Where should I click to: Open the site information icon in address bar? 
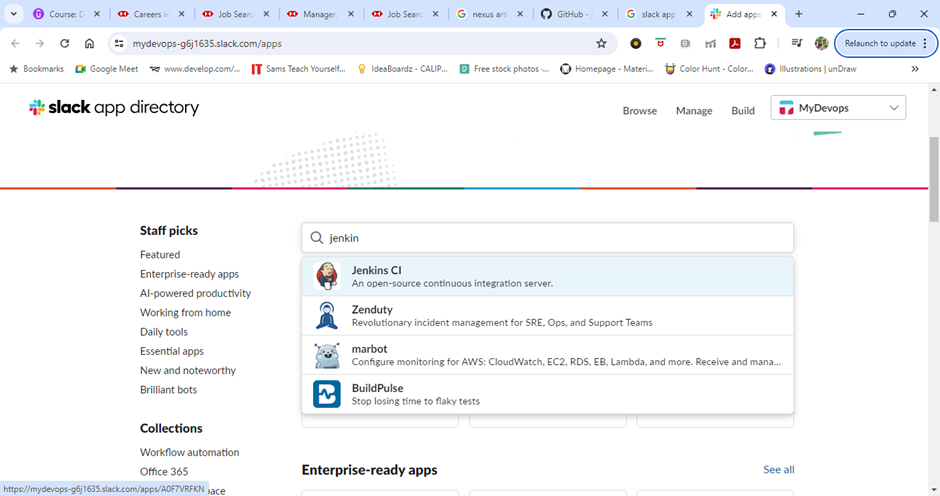pos(119,43)
